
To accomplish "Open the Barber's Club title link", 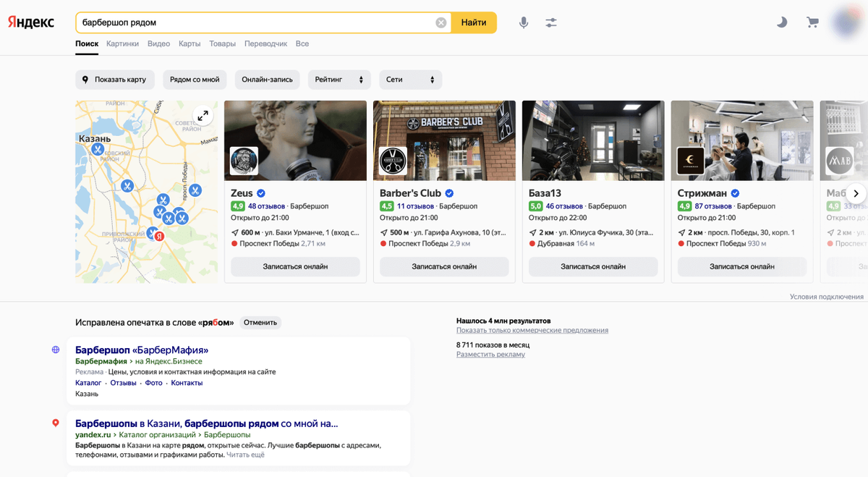I will 410,193.
